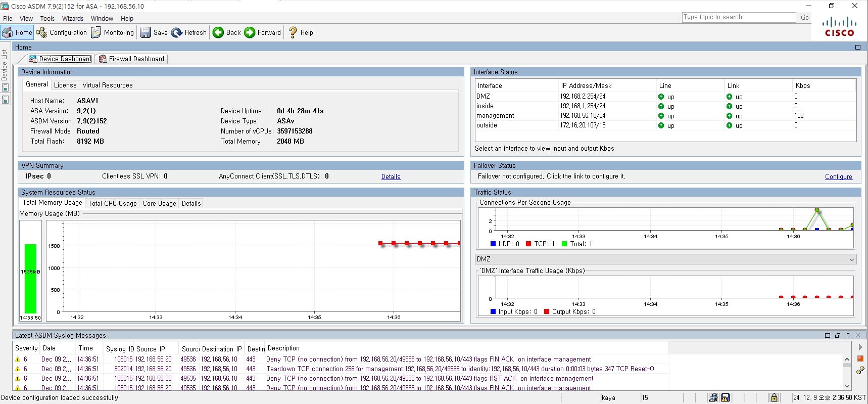This screenshot has height=404, width=868.
Task: Sort by Interface column header
Action: [516, 85]
